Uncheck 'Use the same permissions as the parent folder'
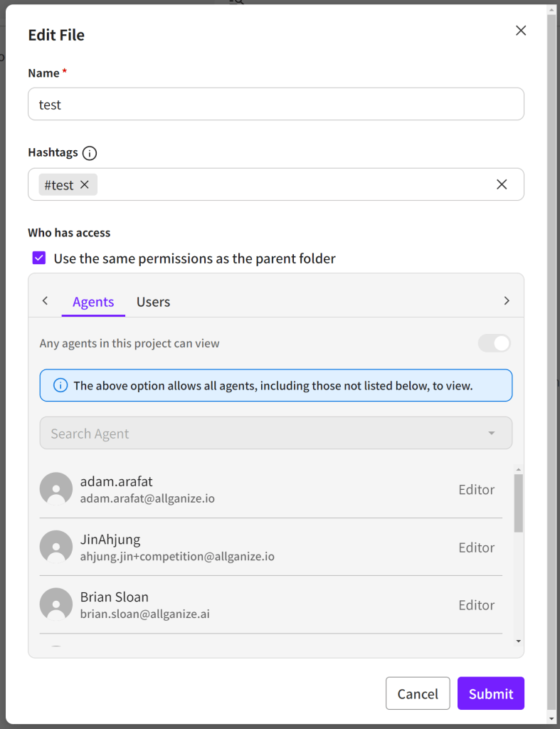Screen dimensions: 560x729 pyautogui.click(x=39, y=258)
